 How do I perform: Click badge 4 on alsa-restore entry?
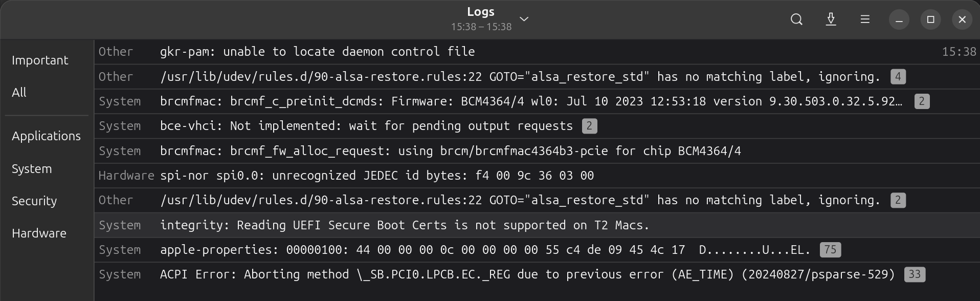898,77
